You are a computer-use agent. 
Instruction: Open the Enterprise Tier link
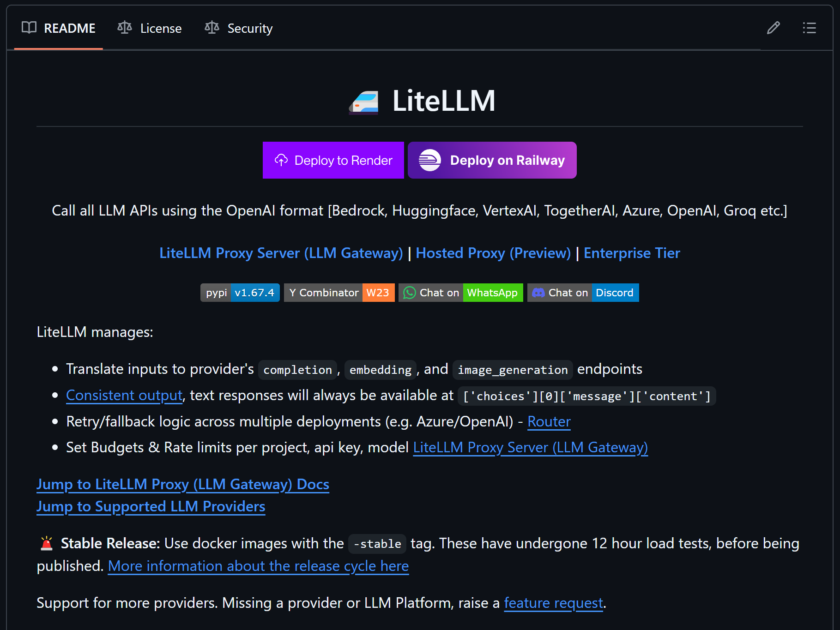coord(632,253)
